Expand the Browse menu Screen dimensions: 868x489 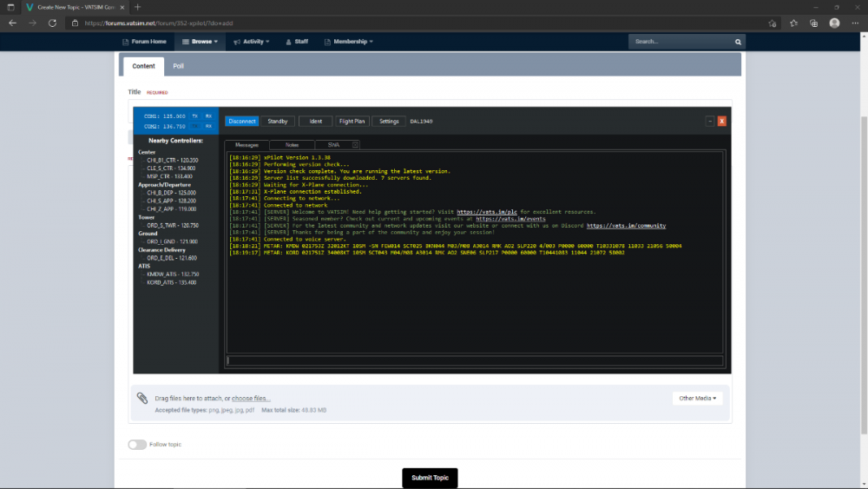click(200, 42)
